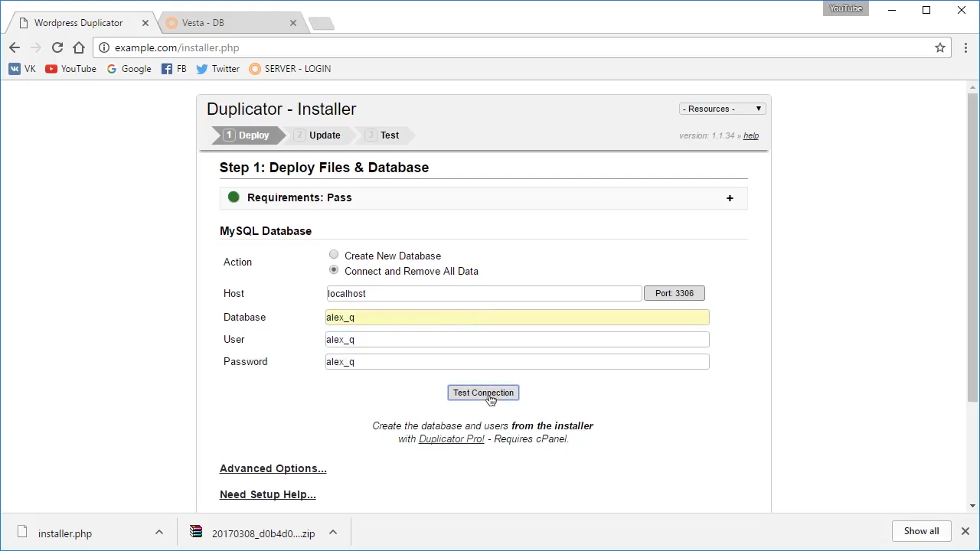The height and width of the screenshot is (551, 980).
Task: Select Create New Database option
Action: click(334, 255)
